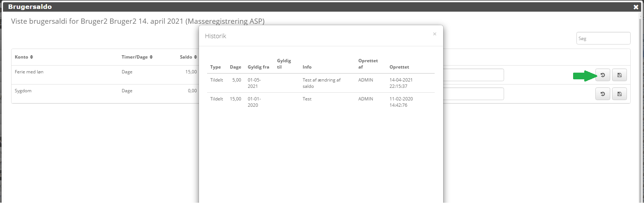Close the Brugersaldo window
Viewport: 644px width, 222px height.
click(635, 7)
